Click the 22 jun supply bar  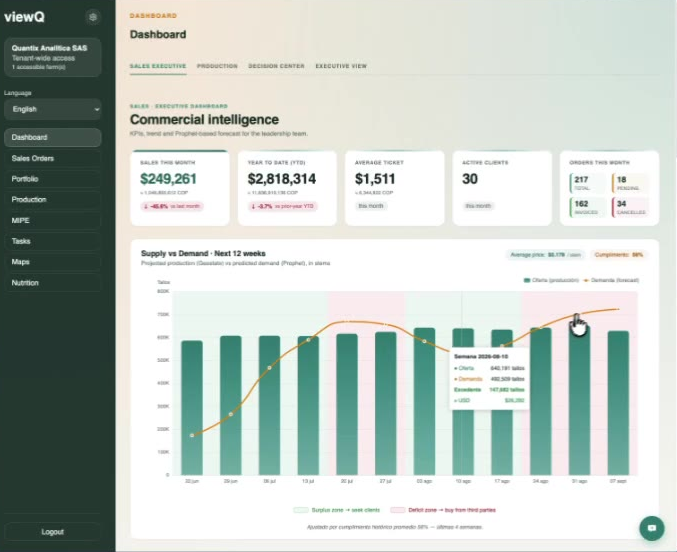pyautogui.click(x=192, y=408)
